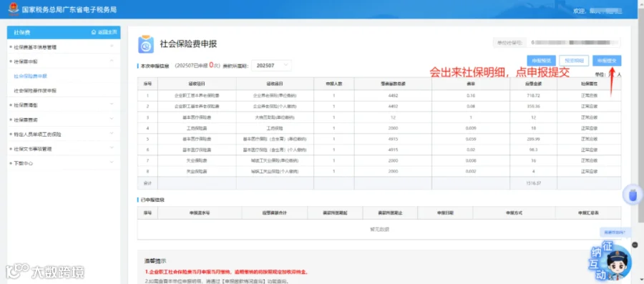Click rate 0.009 in row 4

[471, 129]
